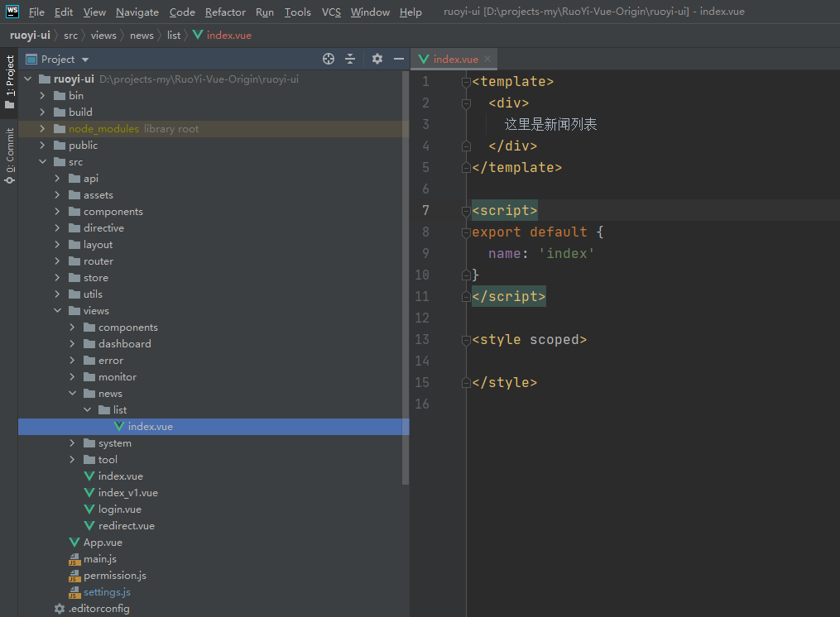Click Vue icon in breadcrumb index.vue
The image size is (840, 617).
coord(198,35)
